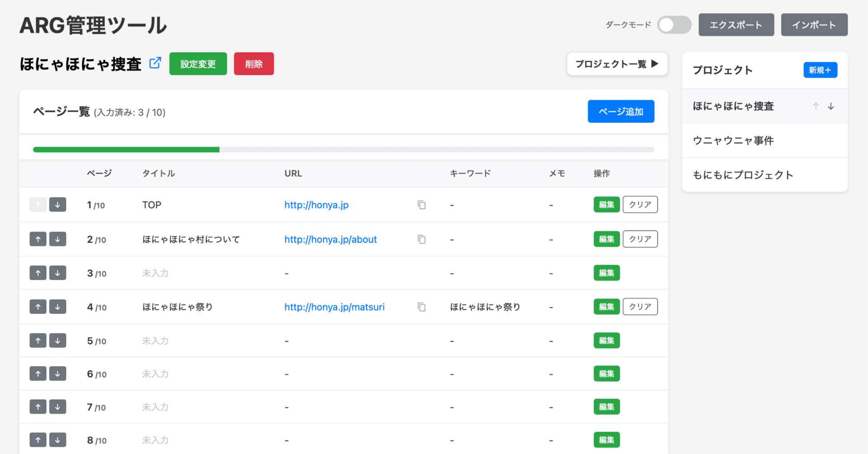
Task: Expand the プロジェクト一覧 panel
Action: pos(617,64)
